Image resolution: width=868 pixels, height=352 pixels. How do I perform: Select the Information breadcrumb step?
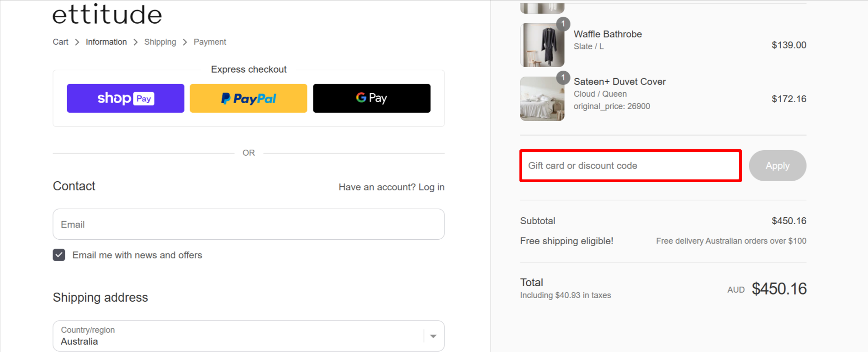[106, 42]
